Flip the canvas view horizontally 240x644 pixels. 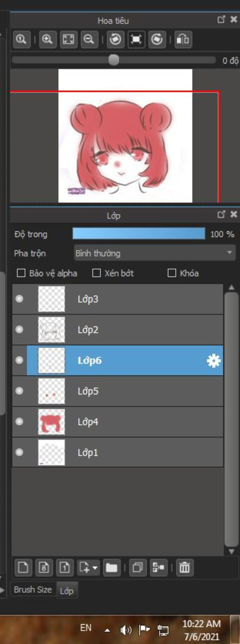pos(183,40)
